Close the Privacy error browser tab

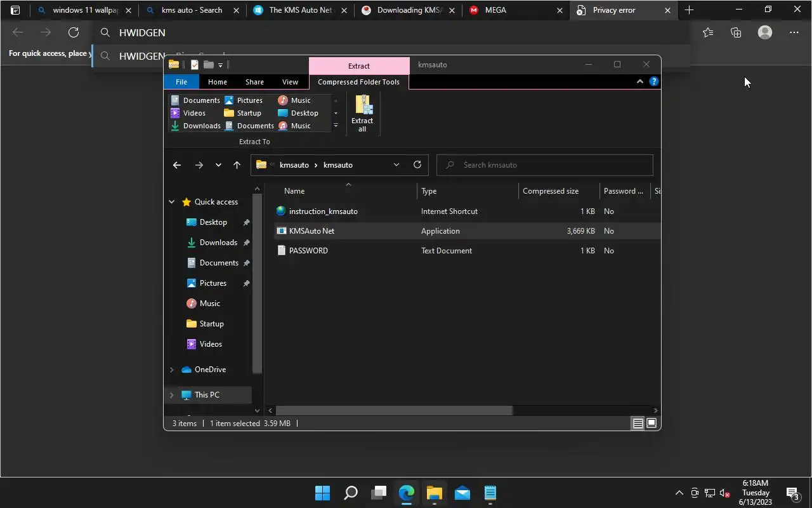click(667, 10)
